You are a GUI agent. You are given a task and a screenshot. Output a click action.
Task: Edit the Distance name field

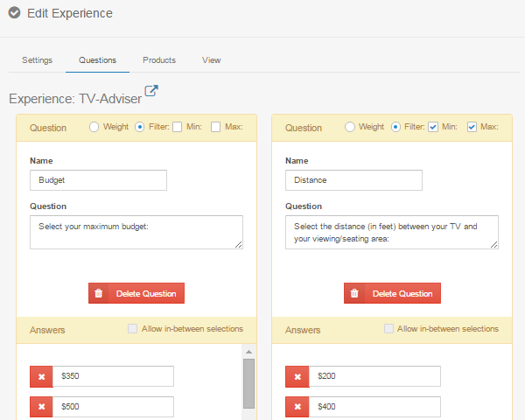click(353, 180)
